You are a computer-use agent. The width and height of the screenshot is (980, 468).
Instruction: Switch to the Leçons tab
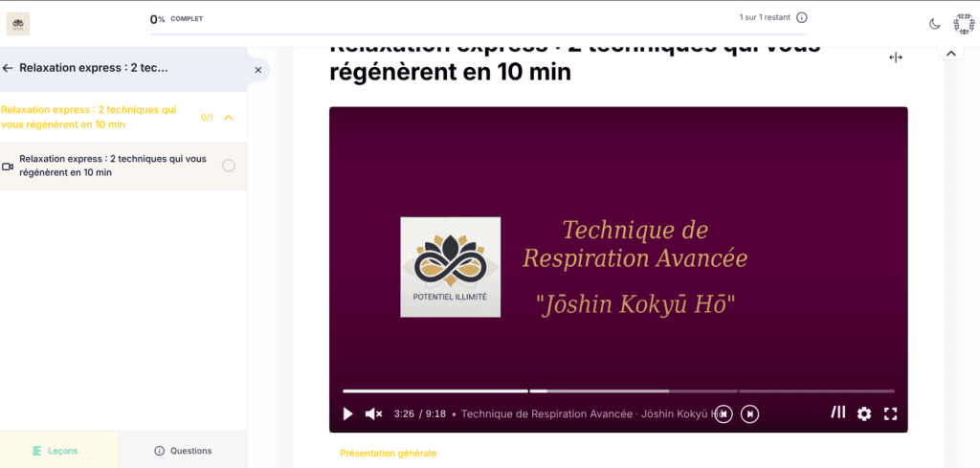pos(58,451)
